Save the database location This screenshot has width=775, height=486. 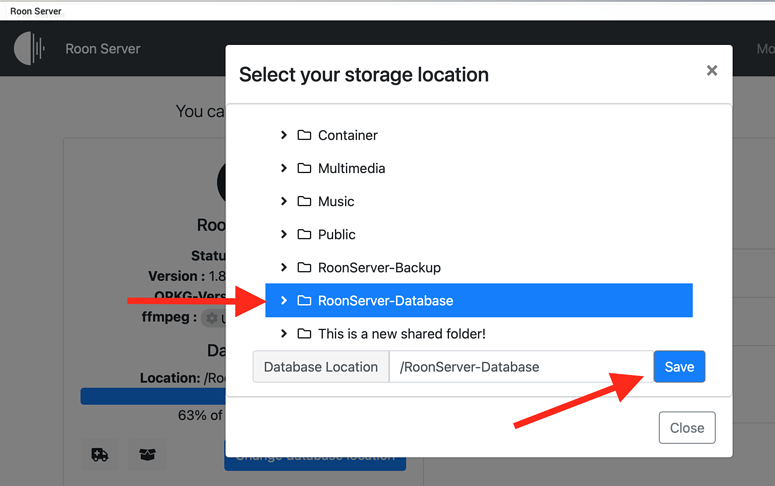(679, 367)
